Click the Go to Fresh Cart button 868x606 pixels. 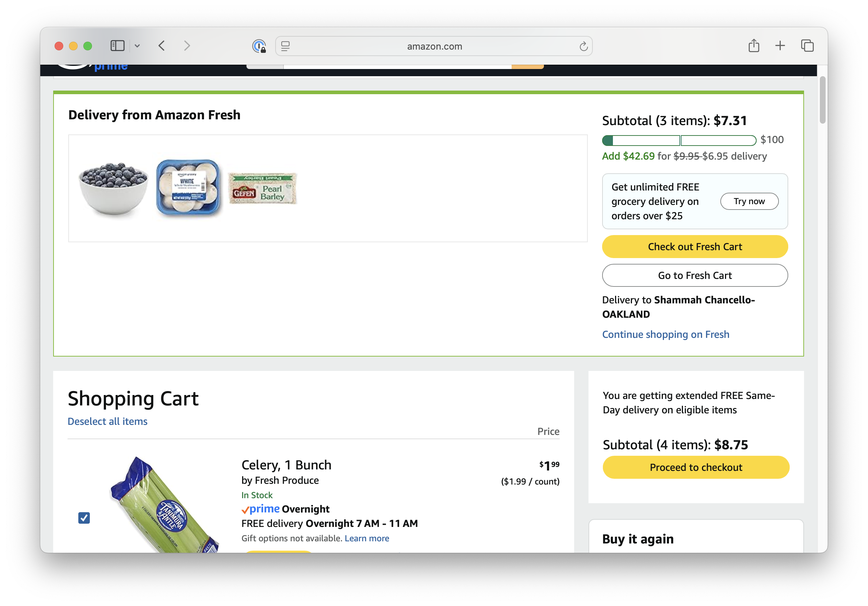click(x=694, y=275)
